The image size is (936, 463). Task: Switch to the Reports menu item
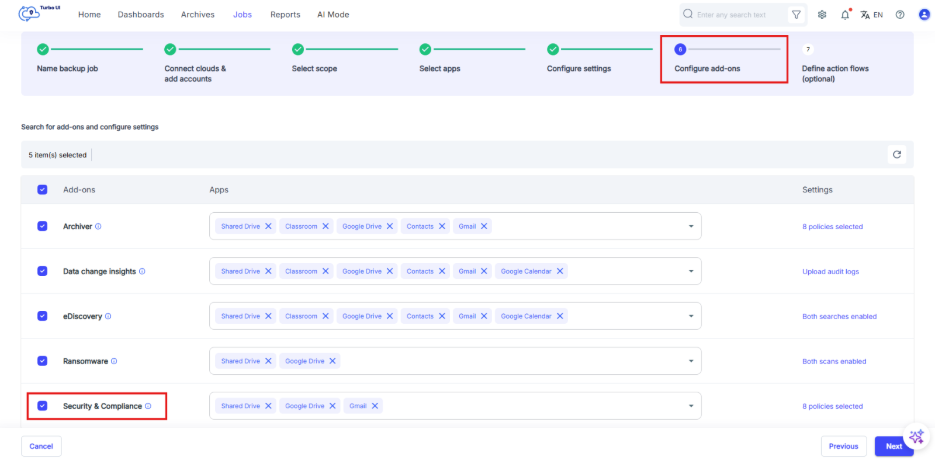(x=285, y=15)
